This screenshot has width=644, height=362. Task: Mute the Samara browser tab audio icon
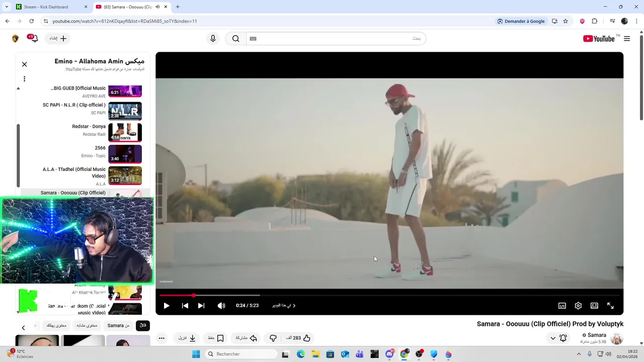(x=157, y=7)
